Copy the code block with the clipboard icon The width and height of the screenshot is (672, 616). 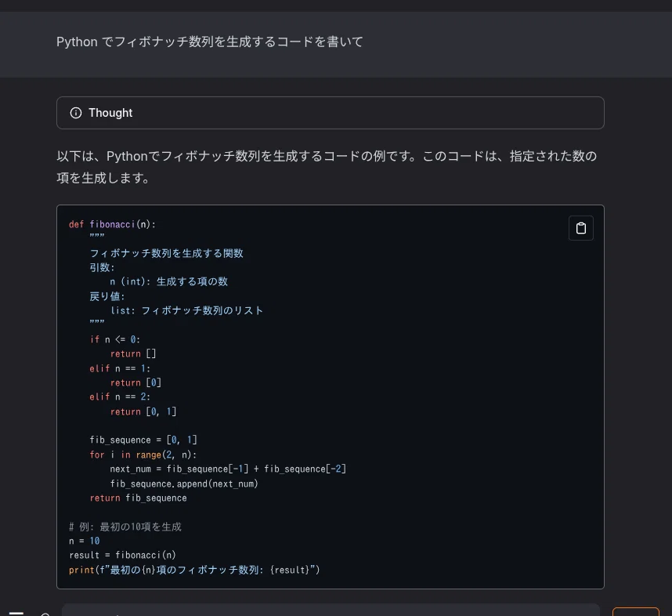tap(580, 228)
